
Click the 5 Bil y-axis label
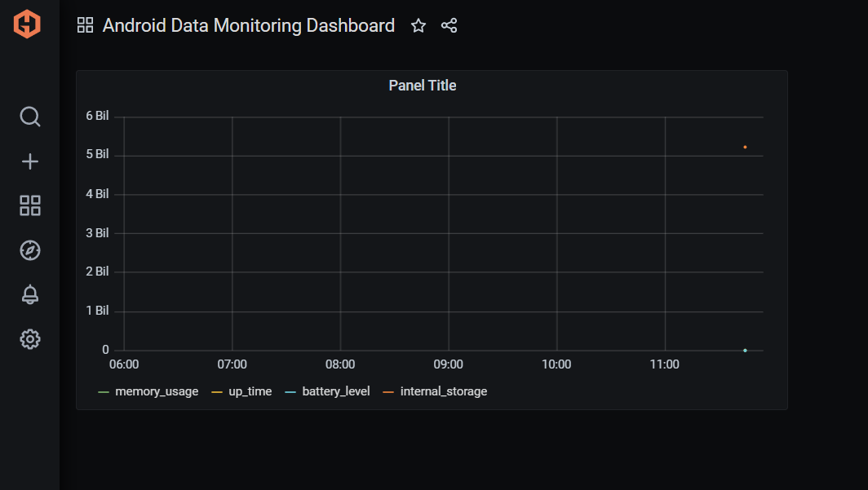97,154
